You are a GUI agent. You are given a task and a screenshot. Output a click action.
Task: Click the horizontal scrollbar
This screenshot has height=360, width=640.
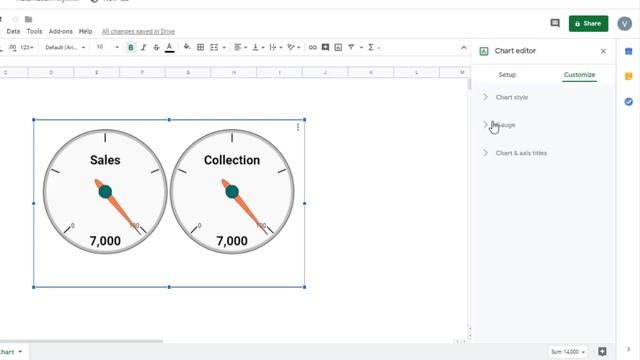coord(82,341)
